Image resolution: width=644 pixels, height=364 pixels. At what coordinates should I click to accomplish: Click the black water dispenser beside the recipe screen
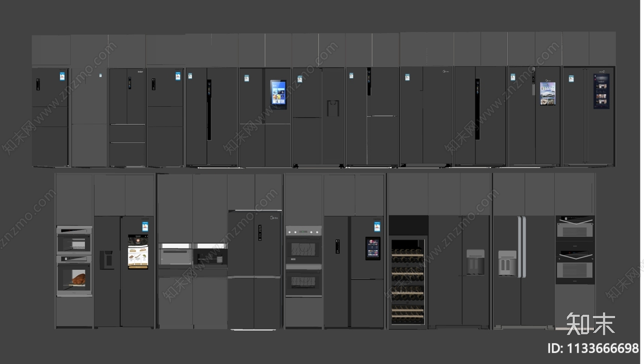coord(107,260)
